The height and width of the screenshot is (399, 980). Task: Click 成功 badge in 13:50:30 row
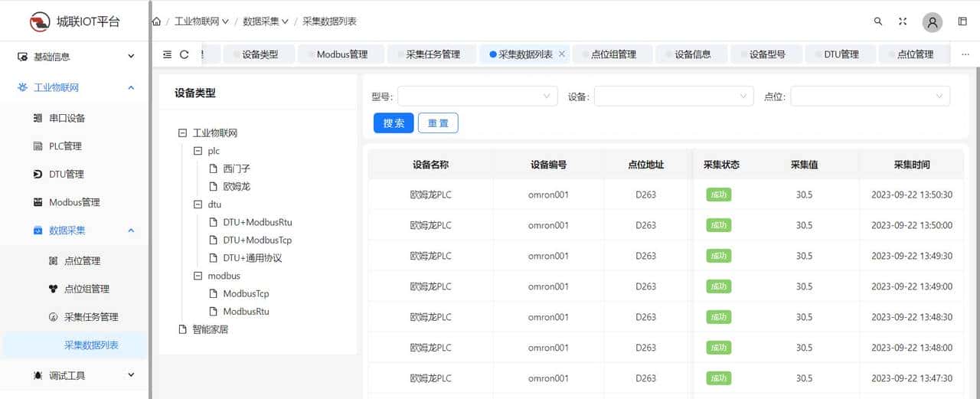click(718, 195)
